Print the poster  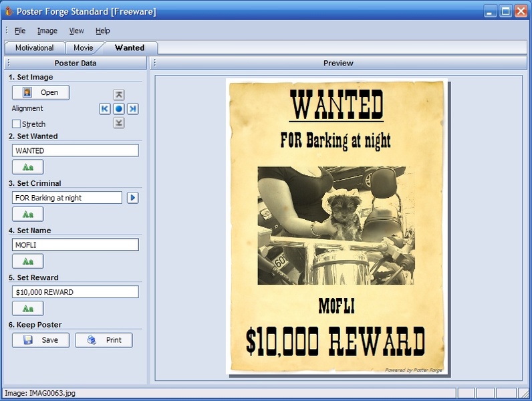[x=104, y=340]
